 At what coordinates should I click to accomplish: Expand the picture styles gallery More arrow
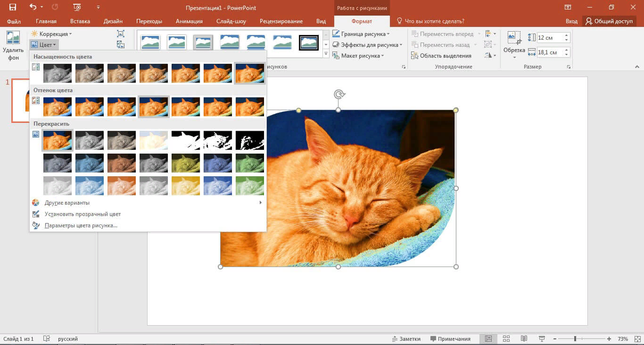pos(326,53)
